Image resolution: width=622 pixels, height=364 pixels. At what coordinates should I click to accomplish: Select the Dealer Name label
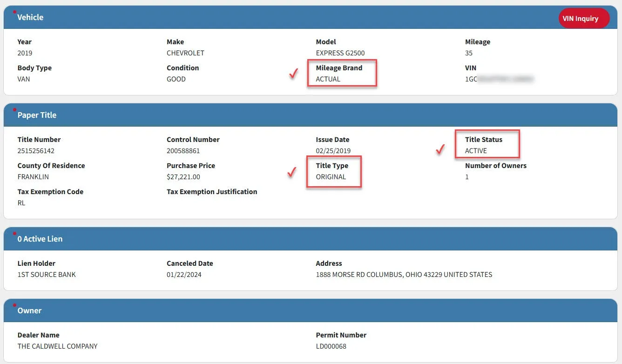(39, 335)
